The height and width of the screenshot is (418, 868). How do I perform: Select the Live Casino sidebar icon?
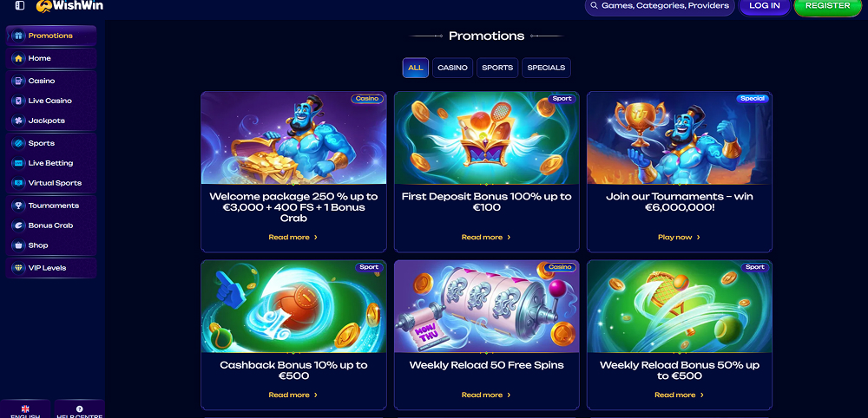click(19, 101)
